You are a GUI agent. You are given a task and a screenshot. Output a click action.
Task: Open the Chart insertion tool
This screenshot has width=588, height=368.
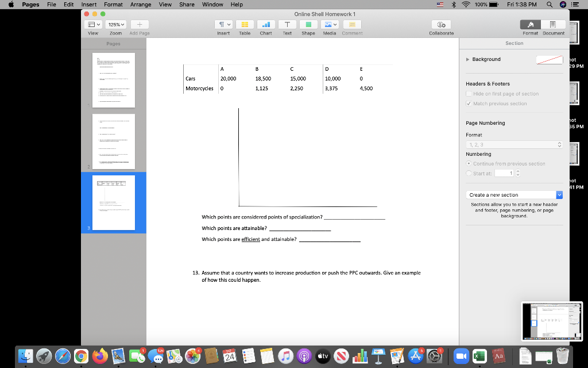point(266,24)
